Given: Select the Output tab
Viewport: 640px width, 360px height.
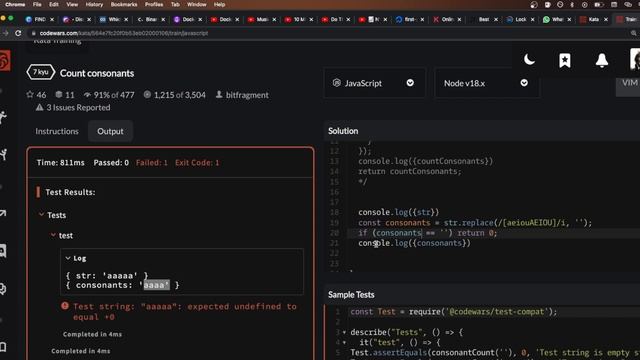Looking at the screenshot, I should 110,131.
